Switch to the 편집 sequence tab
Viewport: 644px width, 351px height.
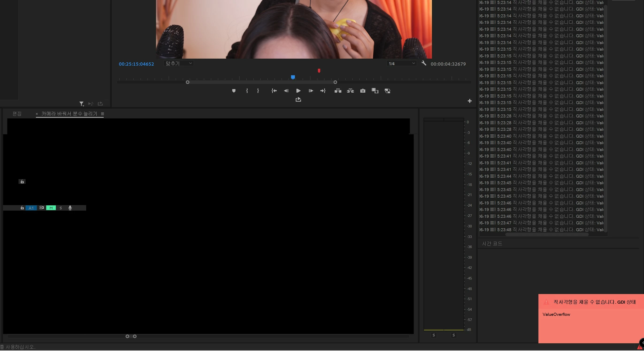tap(17, 114)
